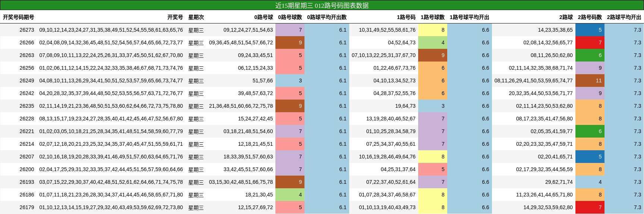The image size is (644, 214).
Task: Select period number 26273
Action: pos(26,30)
